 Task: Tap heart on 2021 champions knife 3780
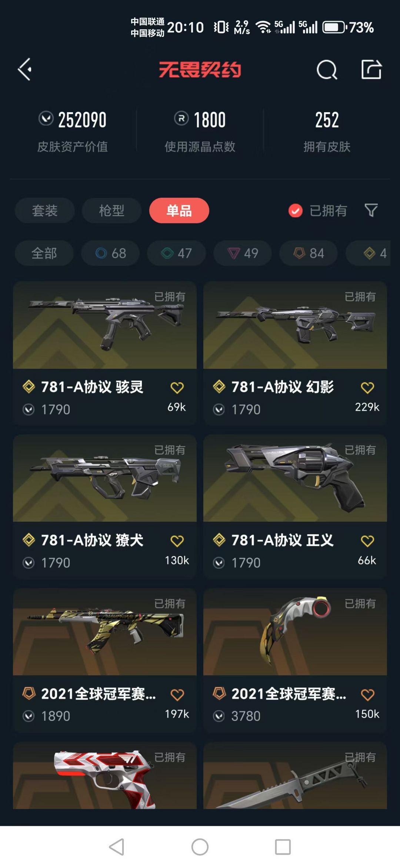coord(367,695)
